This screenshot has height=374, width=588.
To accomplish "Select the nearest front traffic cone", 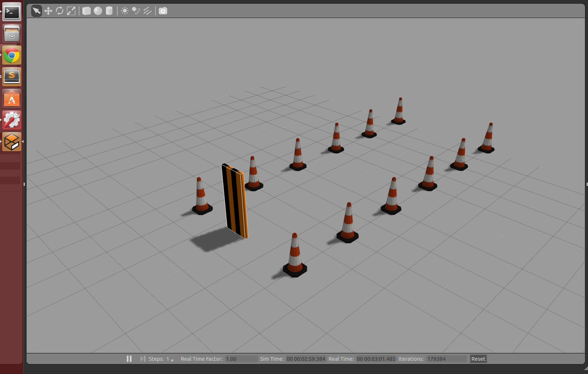I will click(295, 255).
